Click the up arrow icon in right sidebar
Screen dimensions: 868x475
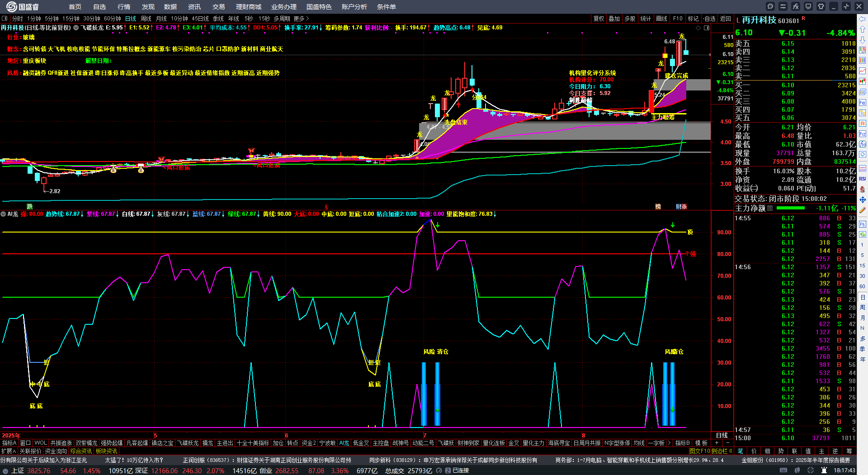(x=863, y=29)
